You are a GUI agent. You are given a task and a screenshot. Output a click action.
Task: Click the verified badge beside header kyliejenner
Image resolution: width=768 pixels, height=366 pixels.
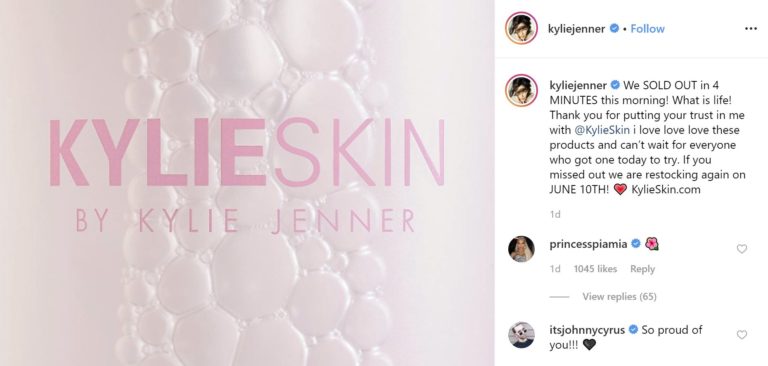[x=614, y=29]
